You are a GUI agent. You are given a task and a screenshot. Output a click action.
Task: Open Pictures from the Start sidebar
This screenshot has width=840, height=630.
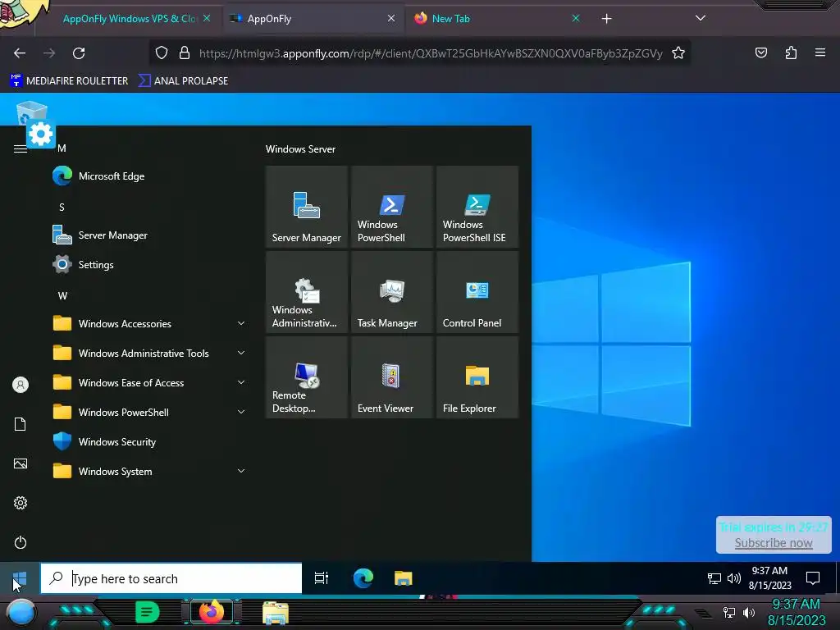click(x=21, y=463)
